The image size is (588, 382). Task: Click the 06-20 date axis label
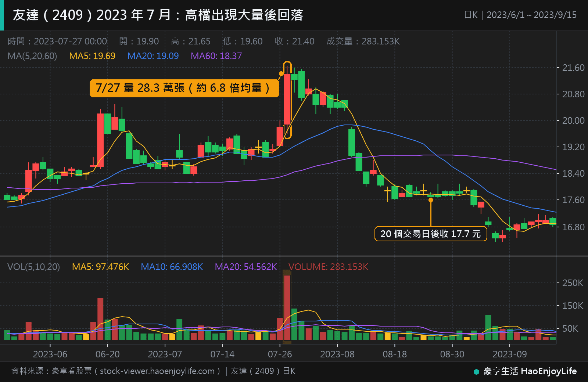tap(107, 354)
